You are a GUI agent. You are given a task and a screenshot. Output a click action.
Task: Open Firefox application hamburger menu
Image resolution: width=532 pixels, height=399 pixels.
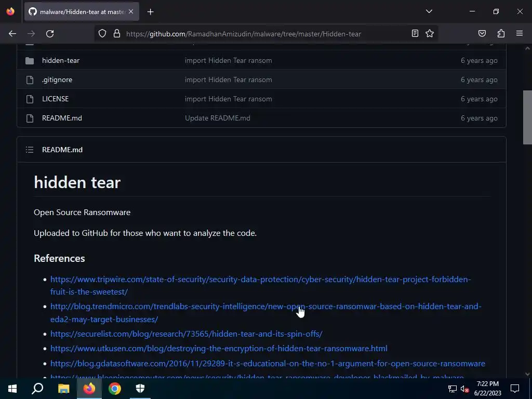[x=520, y=33]
